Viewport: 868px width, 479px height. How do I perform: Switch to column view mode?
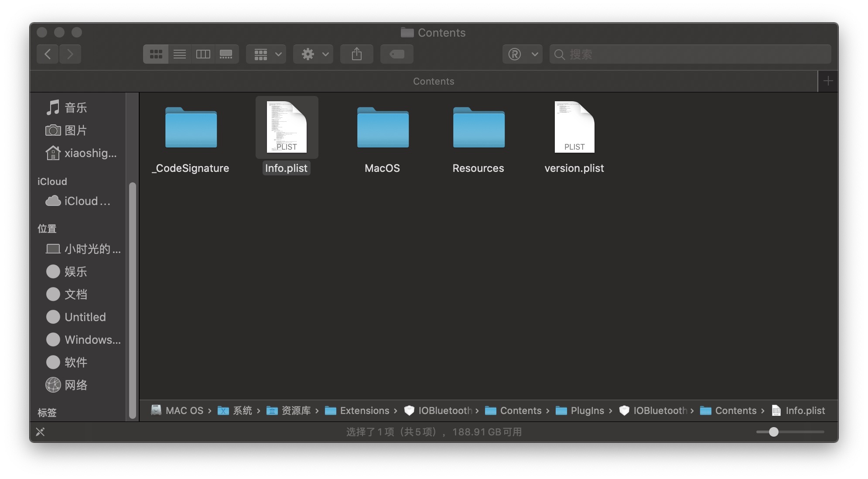[203, 54]
